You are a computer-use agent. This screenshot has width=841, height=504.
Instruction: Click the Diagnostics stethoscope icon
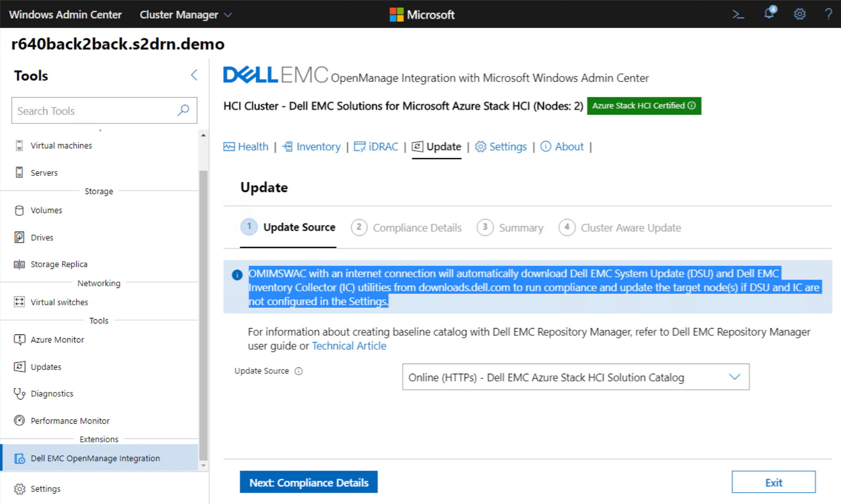point(19,394)
